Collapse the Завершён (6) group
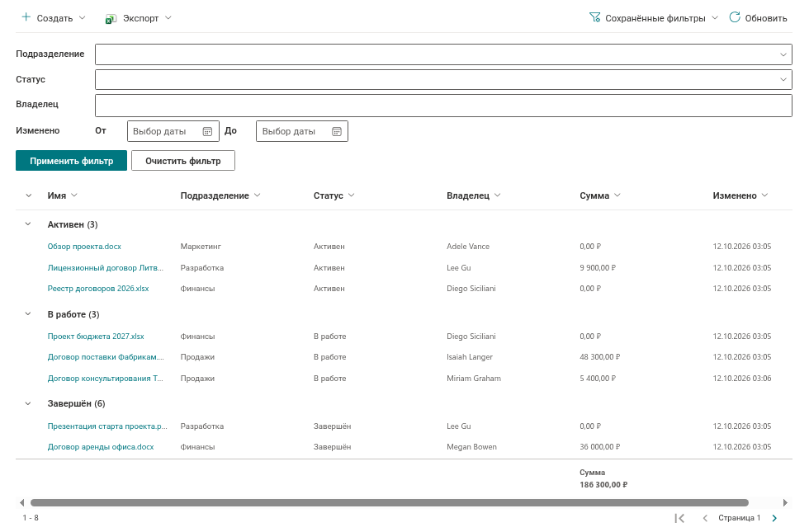809x532 pixels. (x=28, y=403)
